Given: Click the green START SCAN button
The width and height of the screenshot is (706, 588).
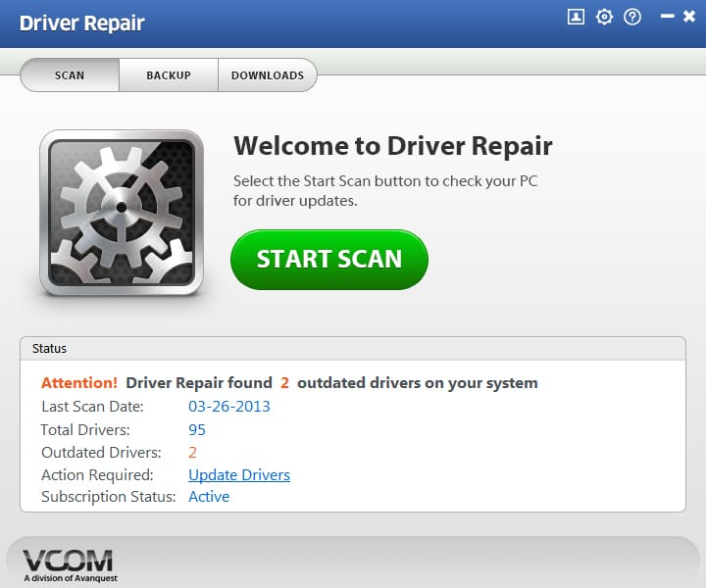Looking at the screenshot, I should point(329,260).
